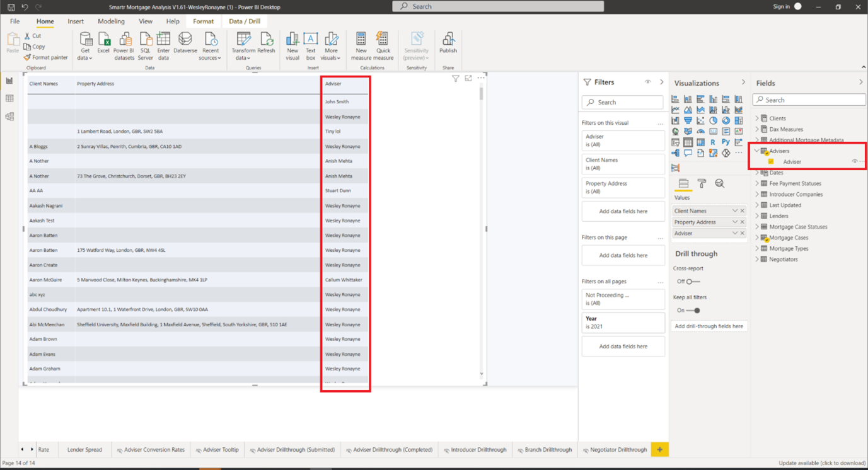Insert an R script visual
The height and width of the screenshot is (470, 868).
click(x=713, y=142)
